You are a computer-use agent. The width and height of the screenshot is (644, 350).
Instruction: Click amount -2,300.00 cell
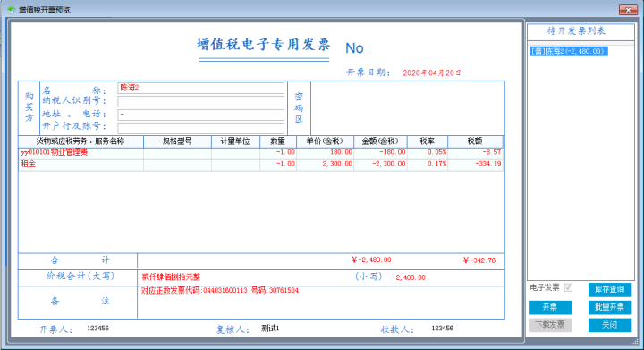click(x=380, y=164)
